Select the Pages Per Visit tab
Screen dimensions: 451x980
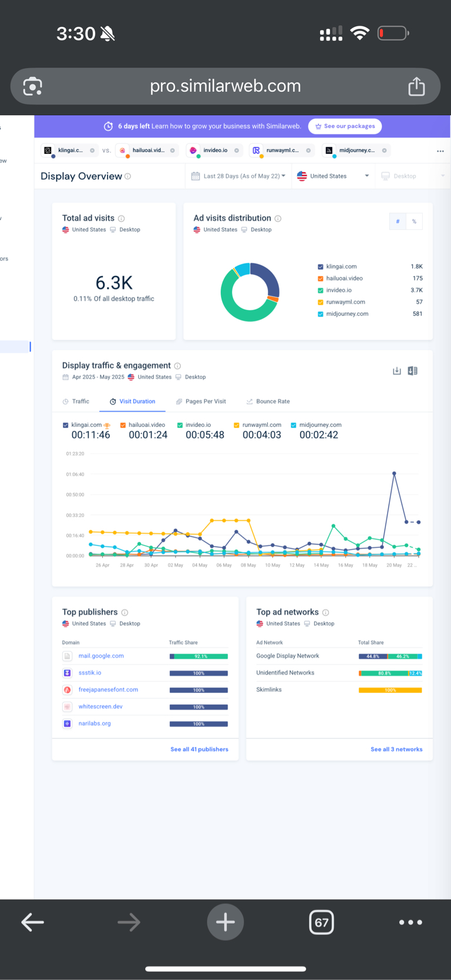(201, 402)
